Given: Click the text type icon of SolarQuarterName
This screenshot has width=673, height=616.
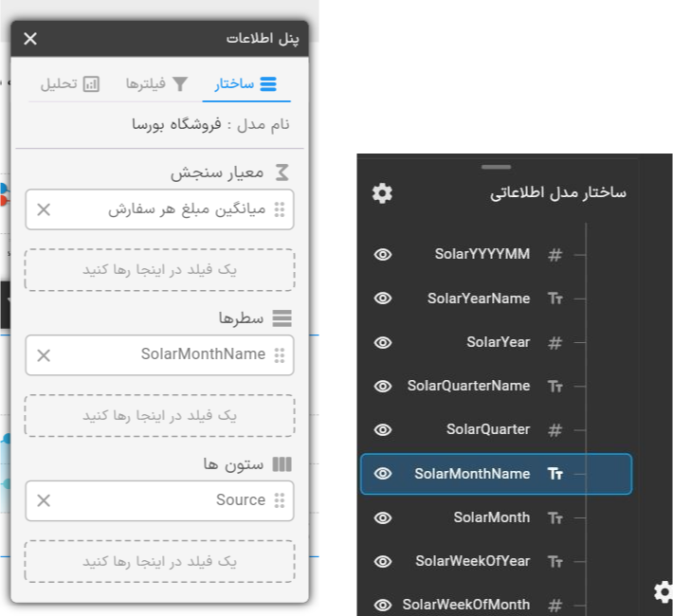Looking at the screenshot, I should coord(555,387).
